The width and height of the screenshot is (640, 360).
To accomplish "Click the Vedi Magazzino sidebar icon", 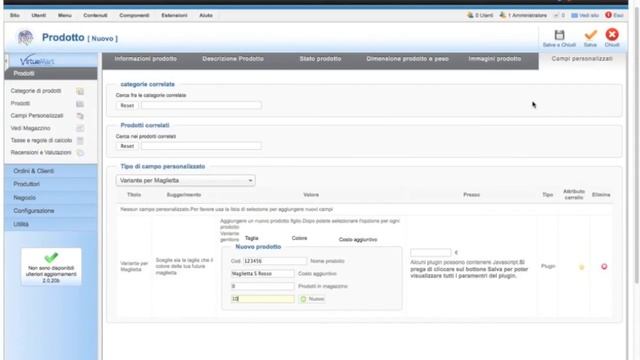I will (x=80, y=128).
